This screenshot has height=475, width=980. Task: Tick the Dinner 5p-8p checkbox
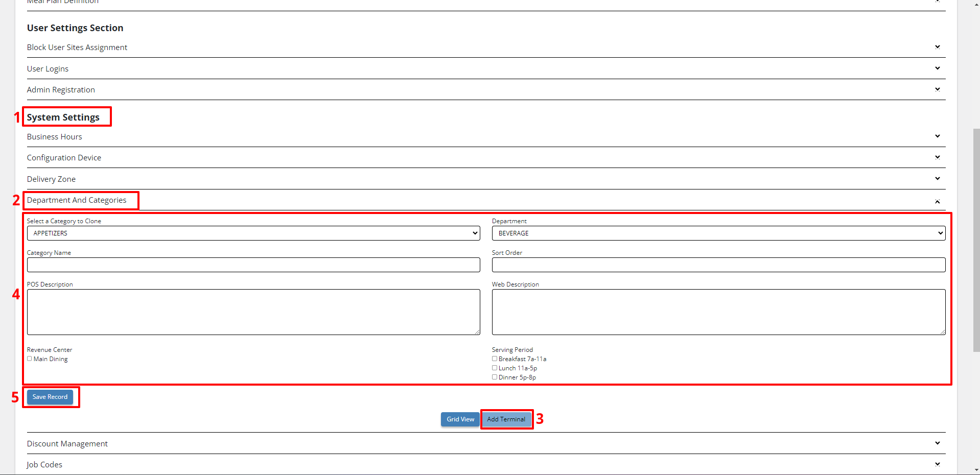(495, 377)
